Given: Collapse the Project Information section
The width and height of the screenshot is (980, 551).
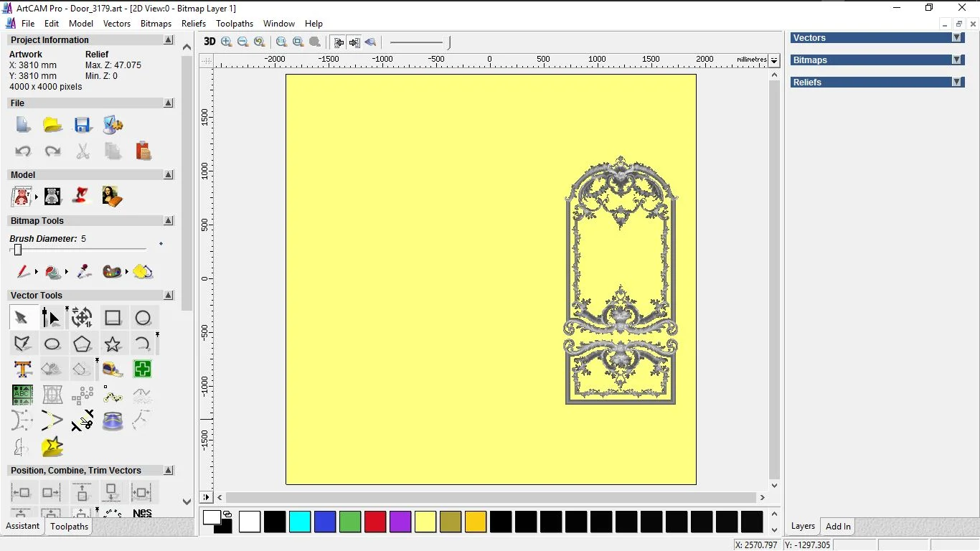Looking at the screenshot, I should 169,40.
